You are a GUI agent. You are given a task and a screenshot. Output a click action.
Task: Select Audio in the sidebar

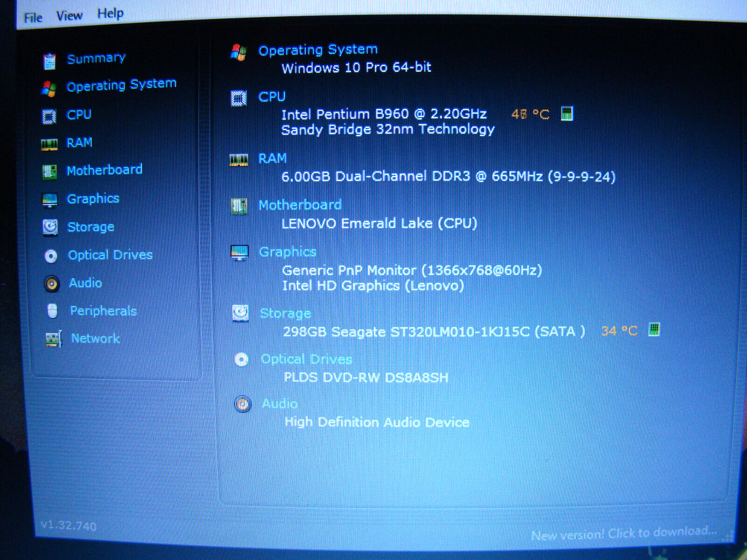click(85, 283)
